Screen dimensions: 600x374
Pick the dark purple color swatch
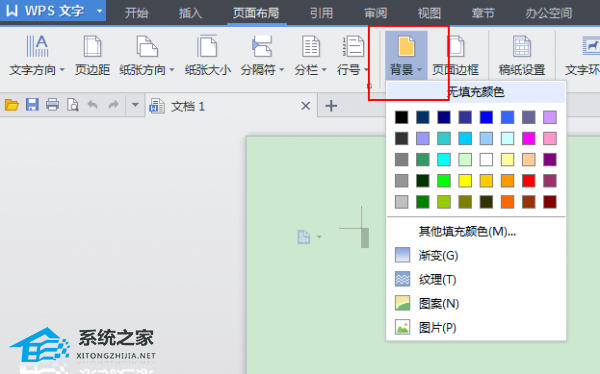(550, 160)
